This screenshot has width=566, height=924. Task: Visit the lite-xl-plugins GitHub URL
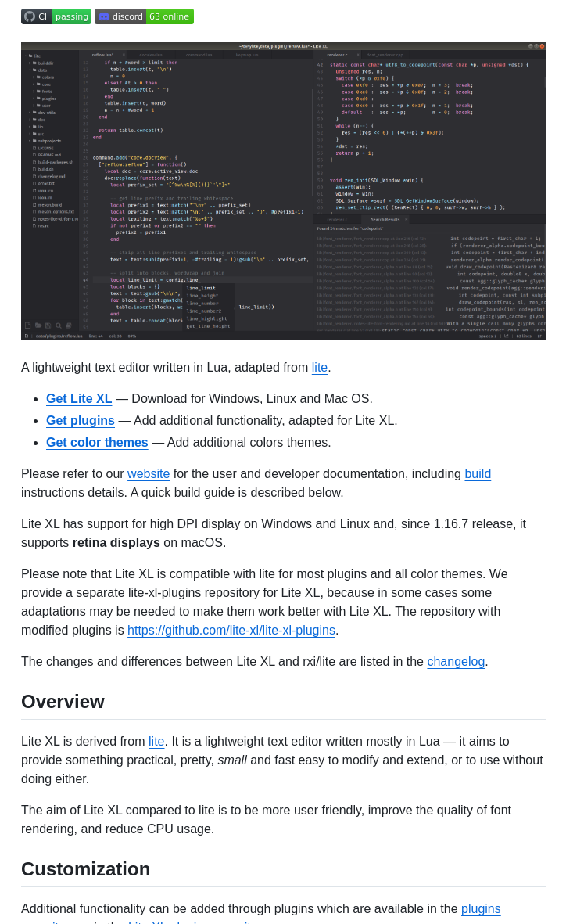pos(231,631)
